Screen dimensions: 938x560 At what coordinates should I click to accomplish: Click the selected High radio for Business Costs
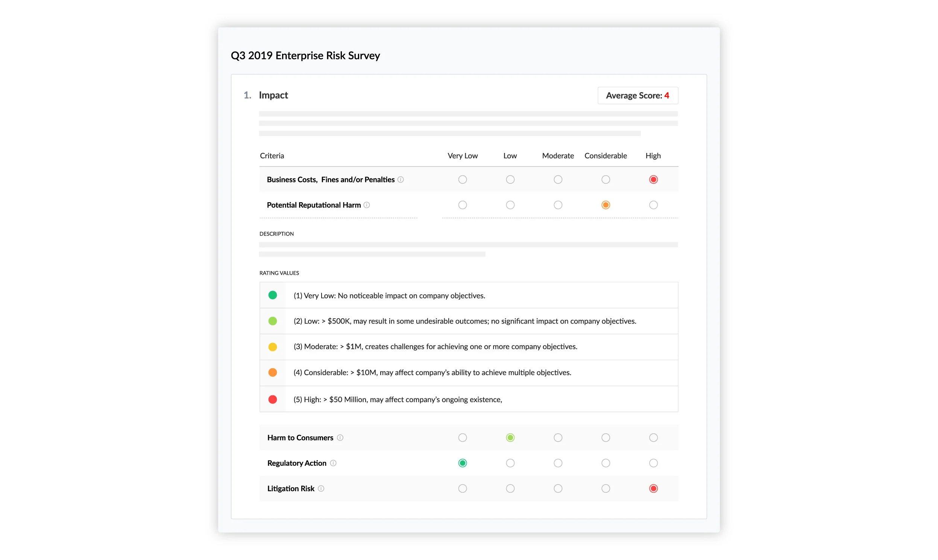pyautogui.click(x=654, y=180)
